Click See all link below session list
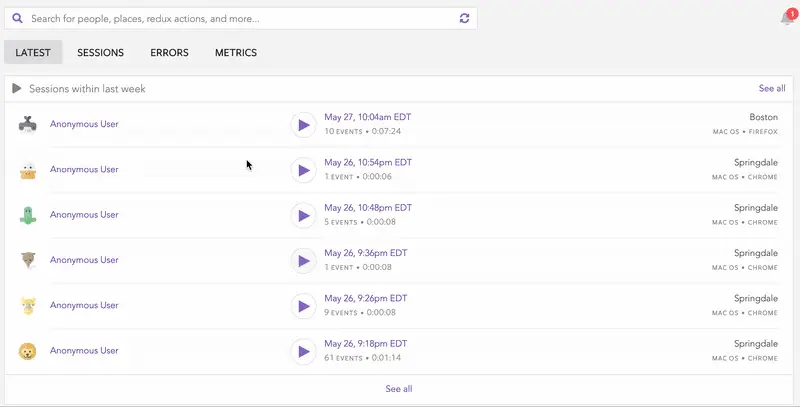The width and height of the screenshot is (800, 407). [x=398, y=389]
